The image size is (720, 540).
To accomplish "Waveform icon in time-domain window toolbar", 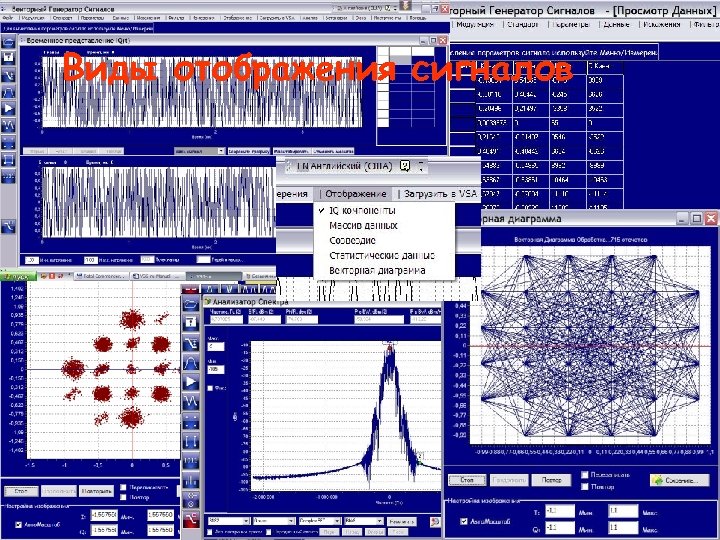I will click(x=8, y=125).
